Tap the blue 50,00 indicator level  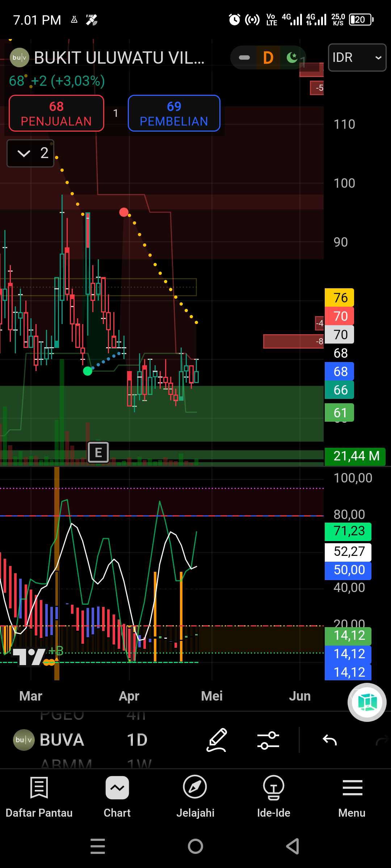click(x=348, y=570)
